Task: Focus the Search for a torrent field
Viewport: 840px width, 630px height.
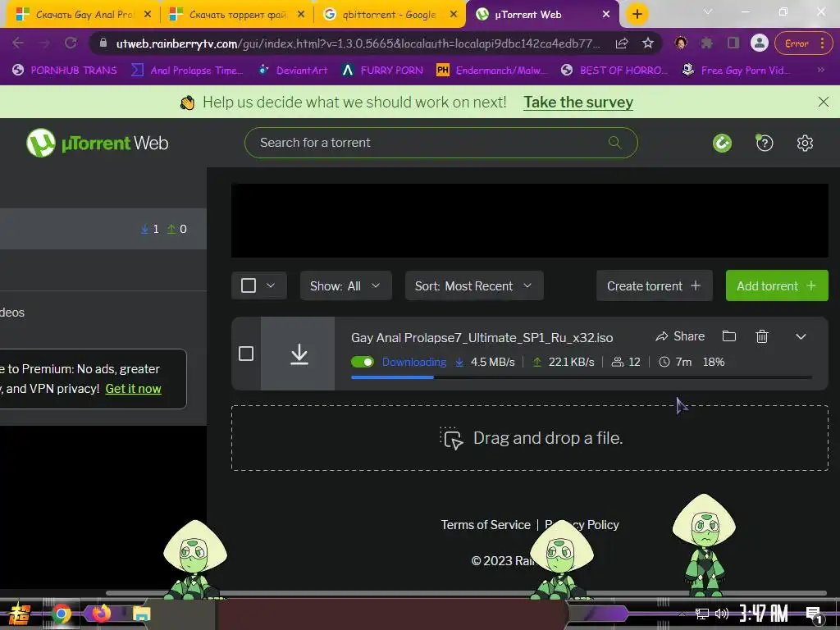Action: point(441,143)
